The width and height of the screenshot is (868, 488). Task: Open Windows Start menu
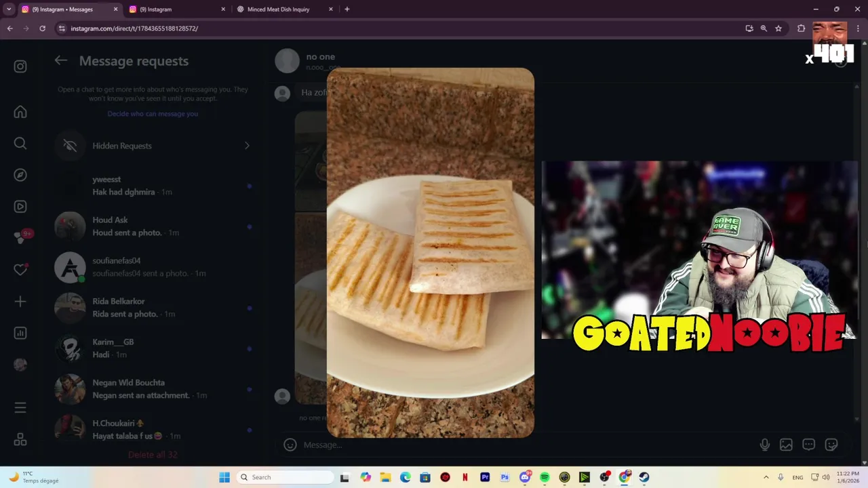click(x=224, y=477)
